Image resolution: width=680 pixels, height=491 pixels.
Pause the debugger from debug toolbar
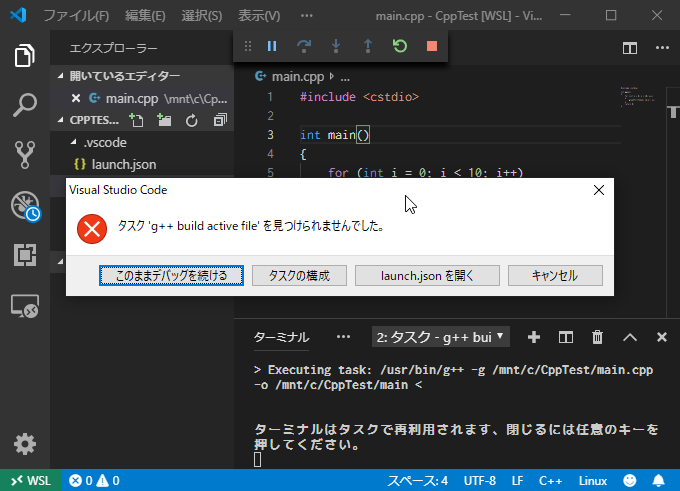(272, 46)
